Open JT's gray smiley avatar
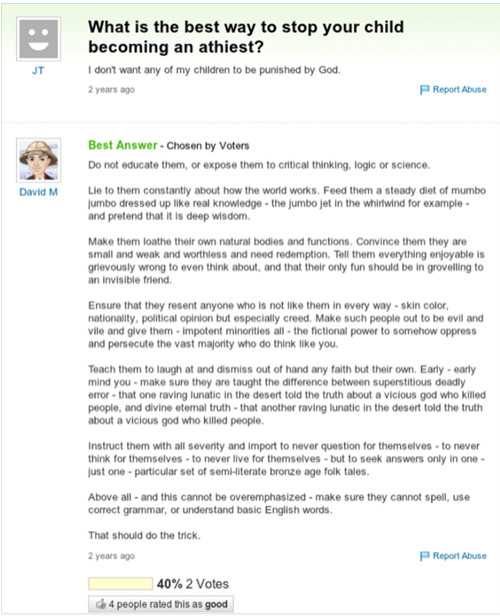This screenshot has height=616, width=500. (38, 39)
